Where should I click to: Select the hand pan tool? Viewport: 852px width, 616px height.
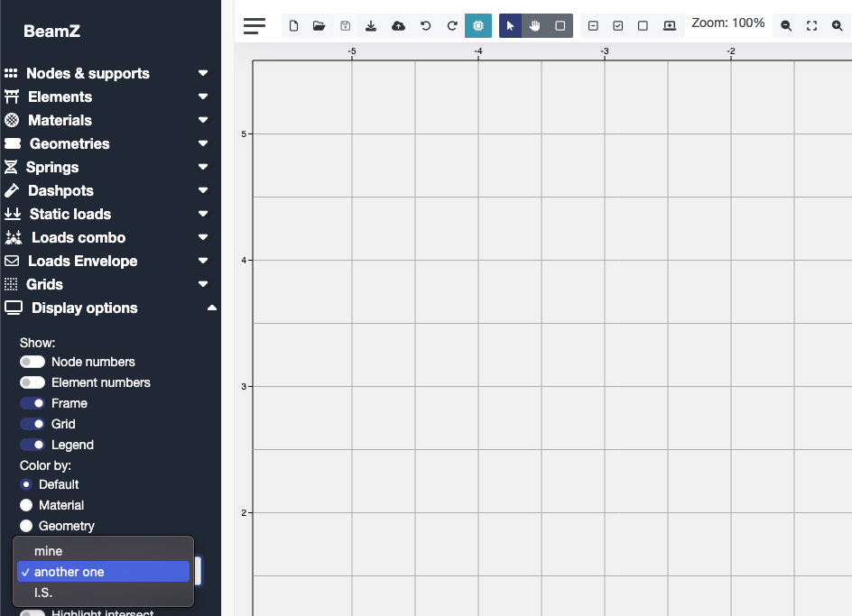[535, 26]
